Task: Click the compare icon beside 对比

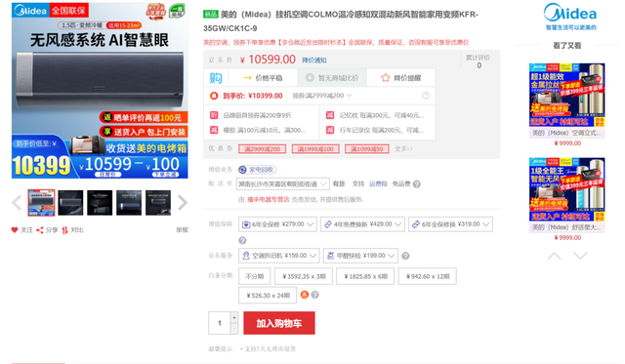Action: point(65,229)
